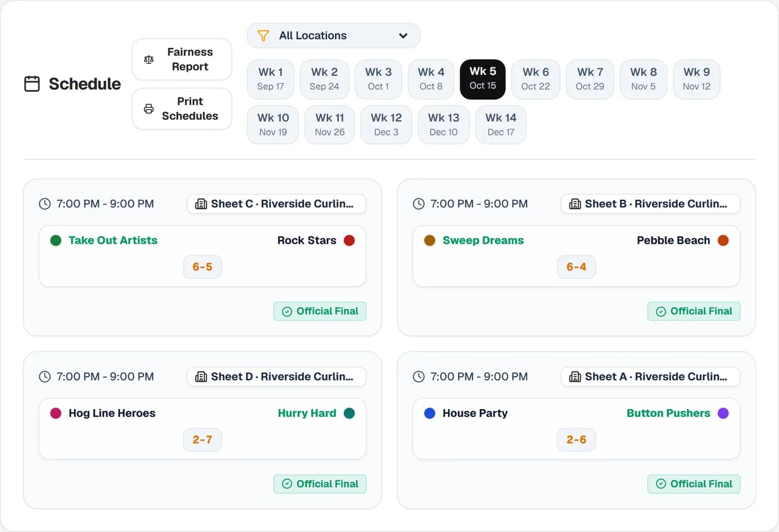Click the scales icon in Fairness Report
779x532 pixels.
tap(149, 60)
